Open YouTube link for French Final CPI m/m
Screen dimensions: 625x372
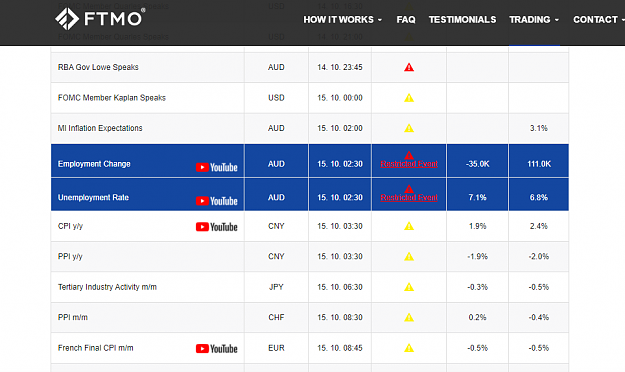point(216,348)
